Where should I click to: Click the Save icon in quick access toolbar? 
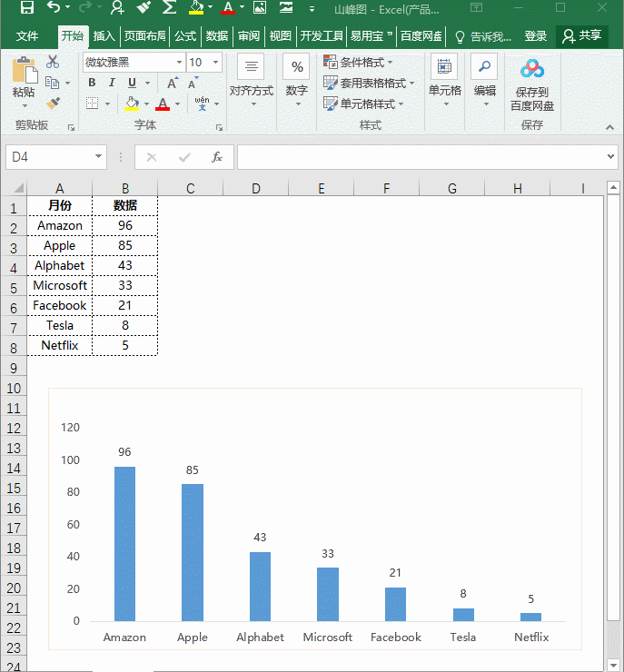(x=27, y=7)
